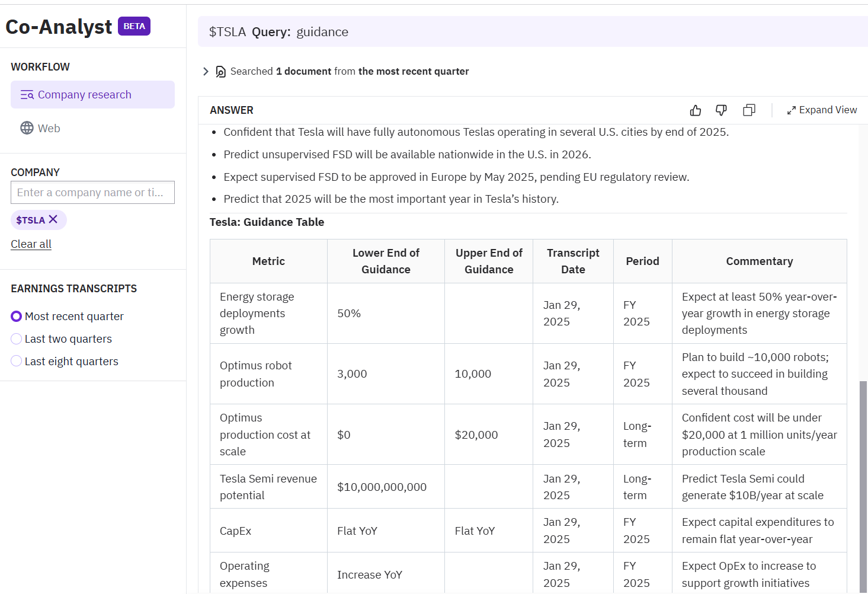
Task: Click the BETA badge
Action: pyautogui.click(x=134, y=26)
